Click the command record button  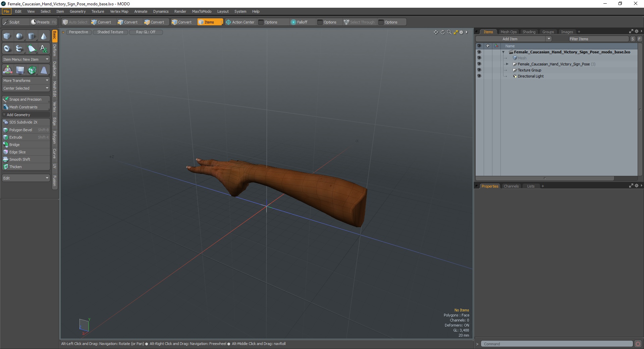[x=638, y=344]
